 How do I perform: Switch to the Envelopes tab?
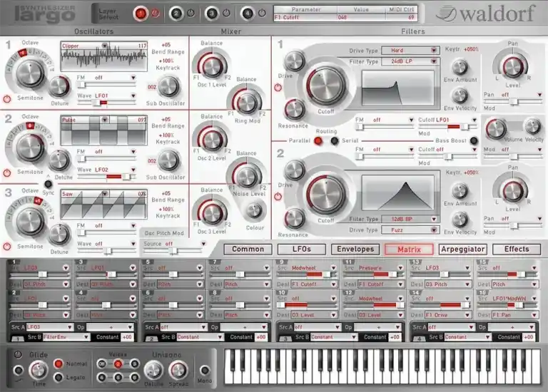tap(355, 249)
